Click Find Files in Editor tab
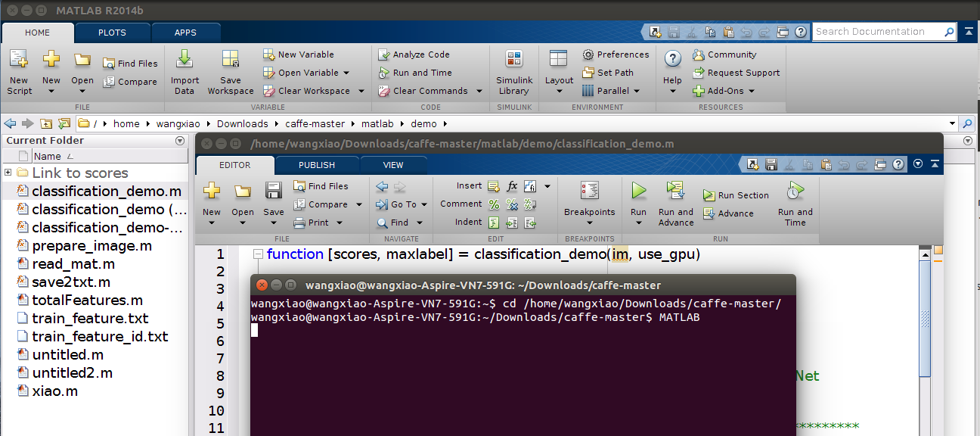This screenshot has height=436, width=980. pos(321,186)
